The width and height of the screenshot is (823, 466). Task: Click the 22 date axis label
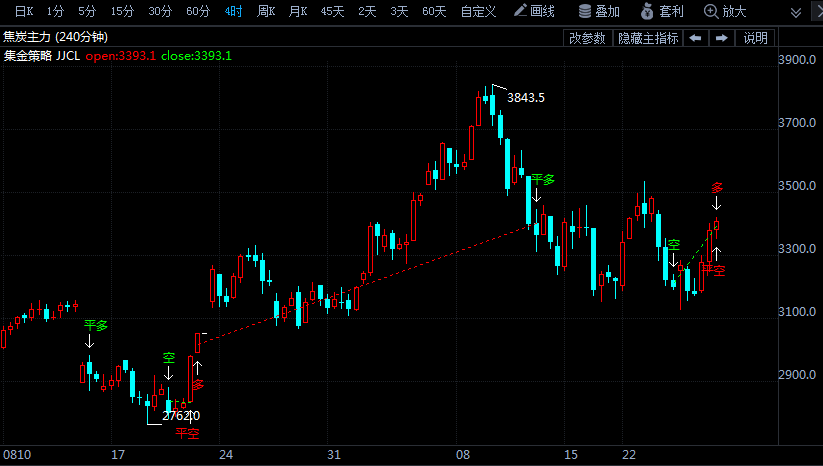pos(629,455)
